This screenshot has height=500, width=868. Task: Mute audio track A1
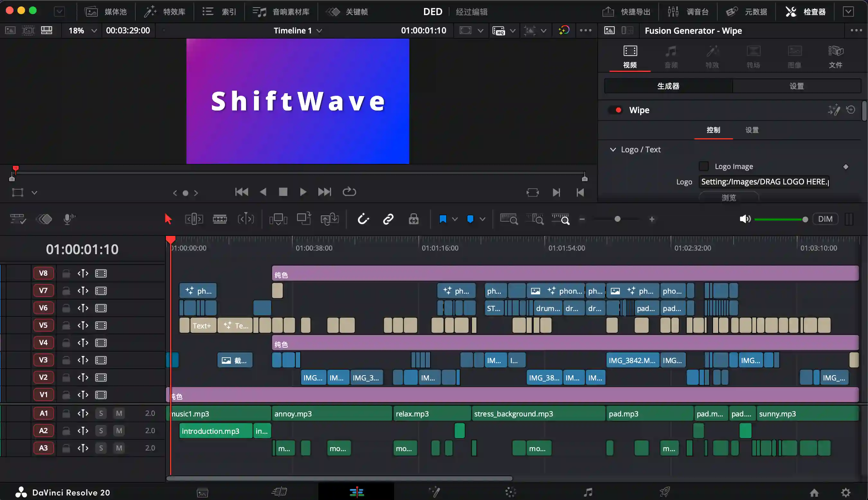(x=119, y=413)
